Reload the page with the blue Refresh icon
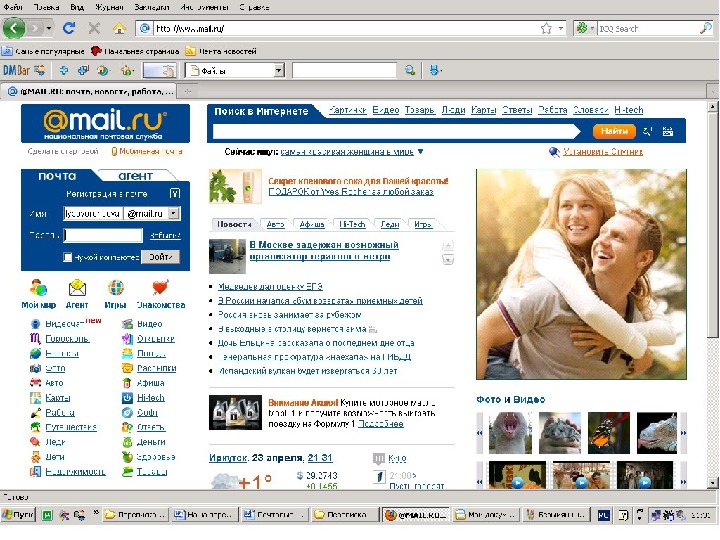 click(x=69, y=28)
